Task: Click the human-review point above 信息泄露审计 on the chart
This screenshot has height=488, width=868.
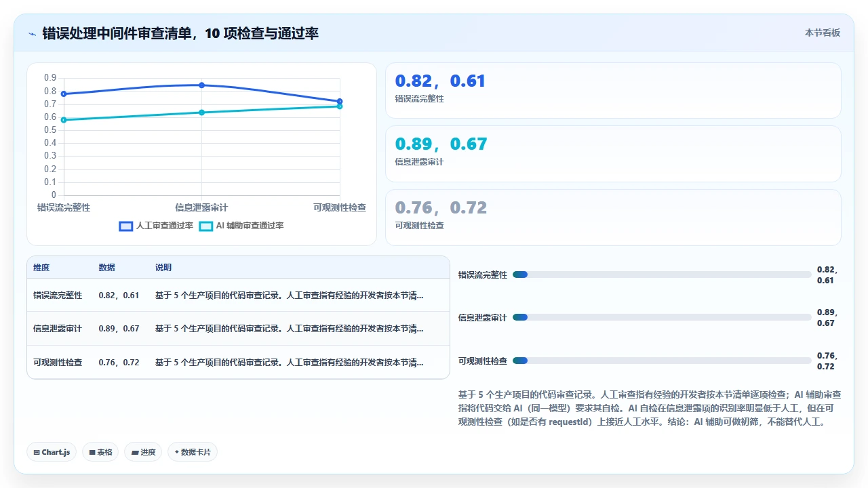Action: pyautogui.click(x=201, y=85)
